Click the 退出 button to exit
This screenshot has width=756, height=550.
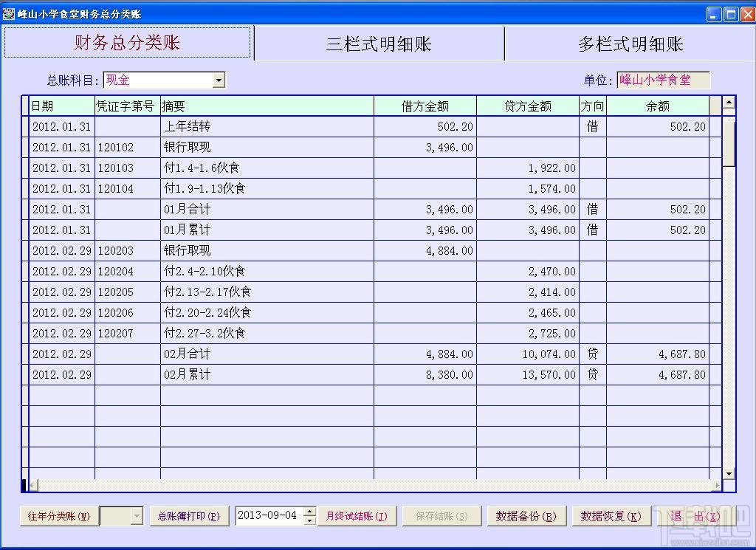click(x=695, y=516)
